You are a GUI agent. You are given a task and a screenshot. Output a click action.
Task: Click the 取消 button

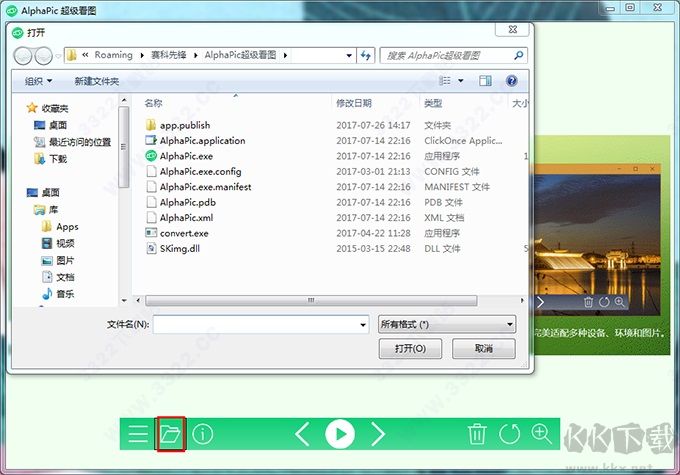point(484,348)
